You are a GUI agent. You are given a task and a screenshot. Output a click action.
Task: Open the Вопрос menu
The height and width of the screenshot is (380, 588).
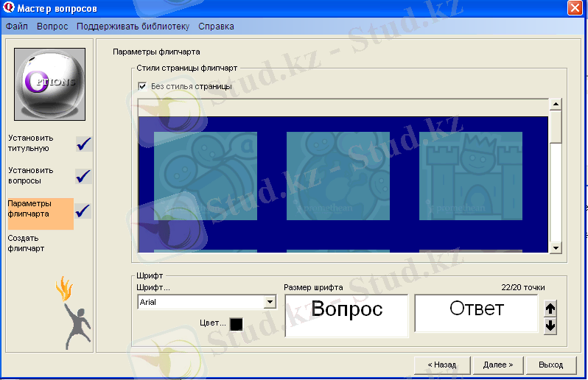[x=52, y=27]
